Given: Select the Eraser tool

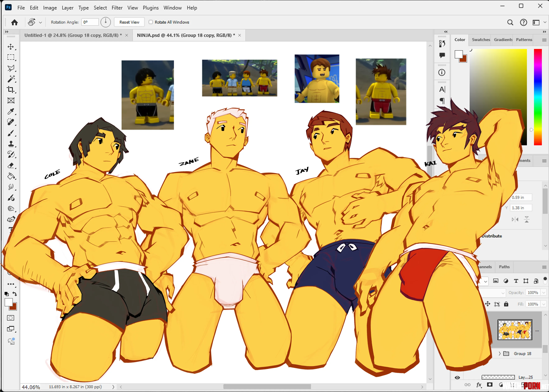Looking at the screenshot, I should (x=11, y=166).
